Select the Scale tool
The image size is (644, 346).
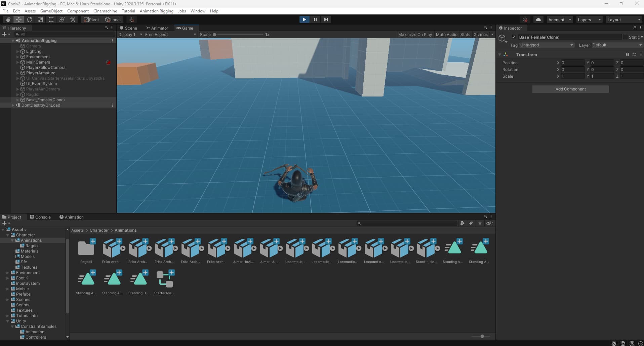(x=40, y=20)
